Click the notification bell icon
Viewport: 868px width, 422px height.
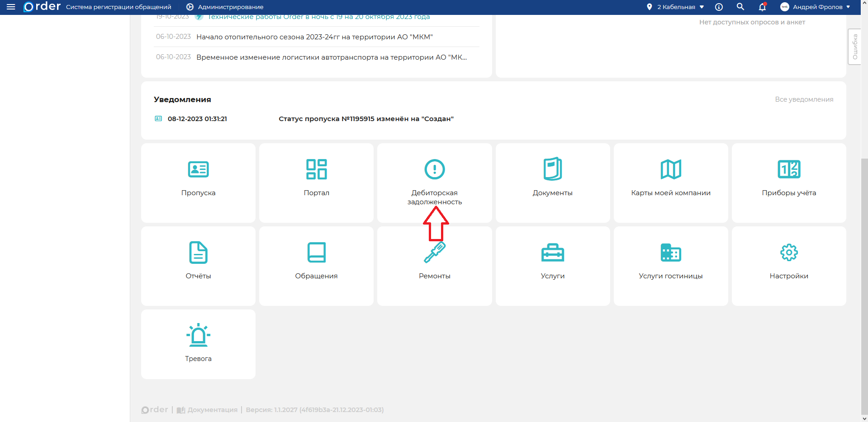coord(762,7)
